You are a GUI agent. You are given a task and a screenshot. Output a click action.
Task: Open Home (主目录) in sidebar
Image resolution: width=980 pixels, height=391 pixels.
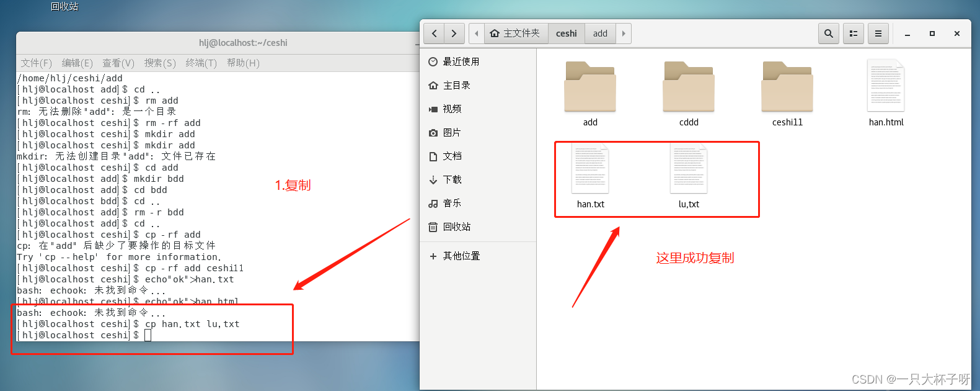478,85
